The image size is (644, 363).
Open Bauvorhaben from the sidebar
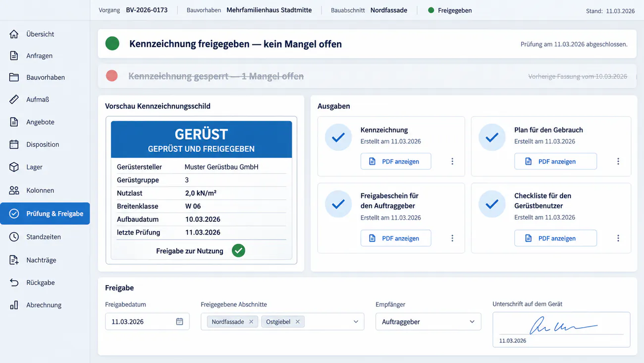[45, 77]
